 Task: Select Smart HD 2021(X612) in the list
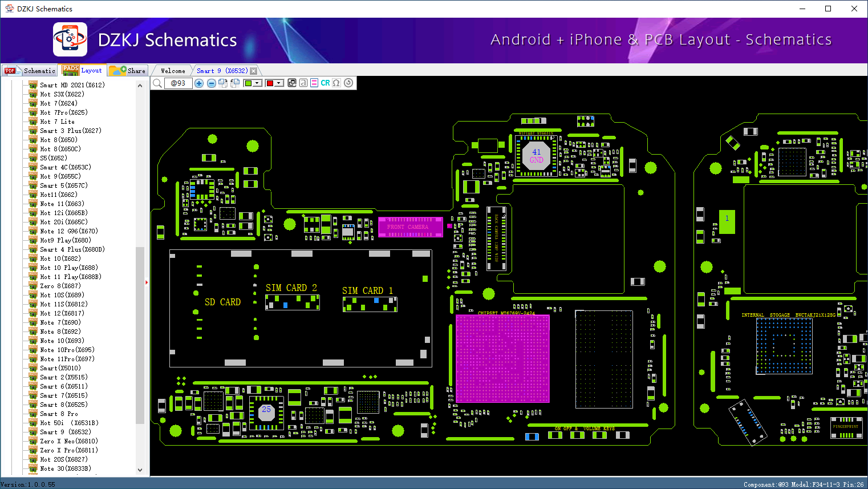72,85
